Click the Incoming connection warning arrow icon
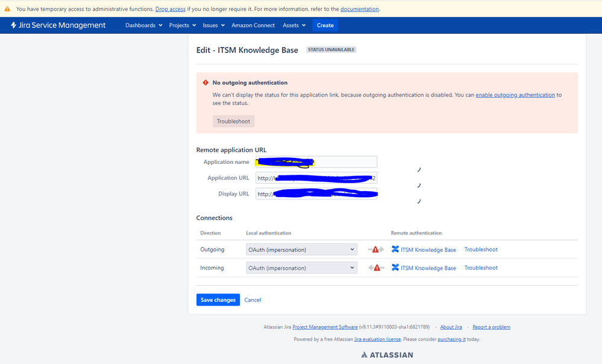 click(376, 268)
